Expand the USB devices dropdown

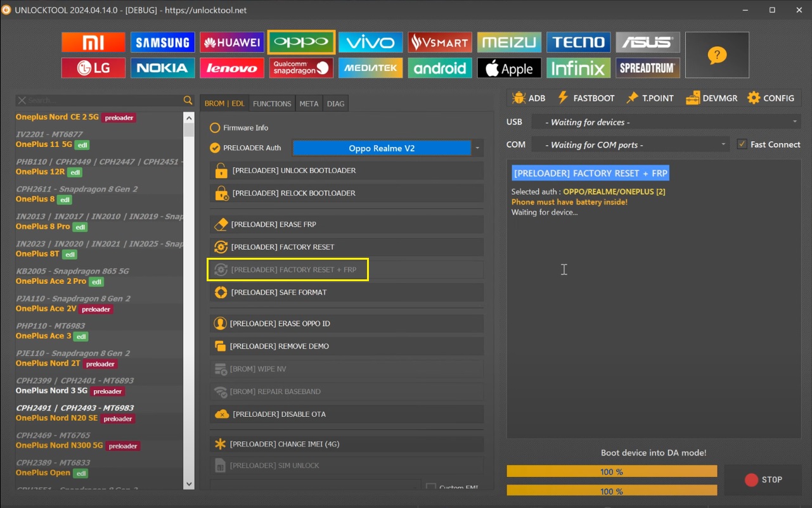point(666,122)
